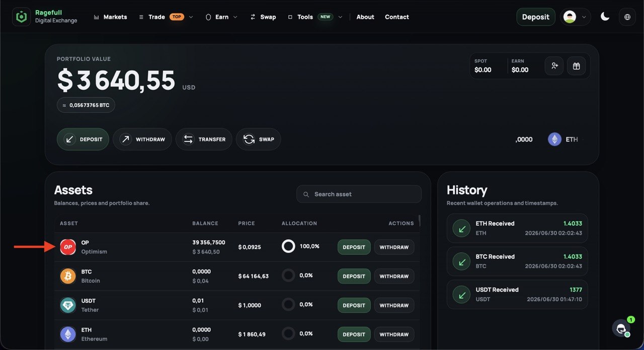
Task: Open the Markets menu
Action: [x=110, y=17]
